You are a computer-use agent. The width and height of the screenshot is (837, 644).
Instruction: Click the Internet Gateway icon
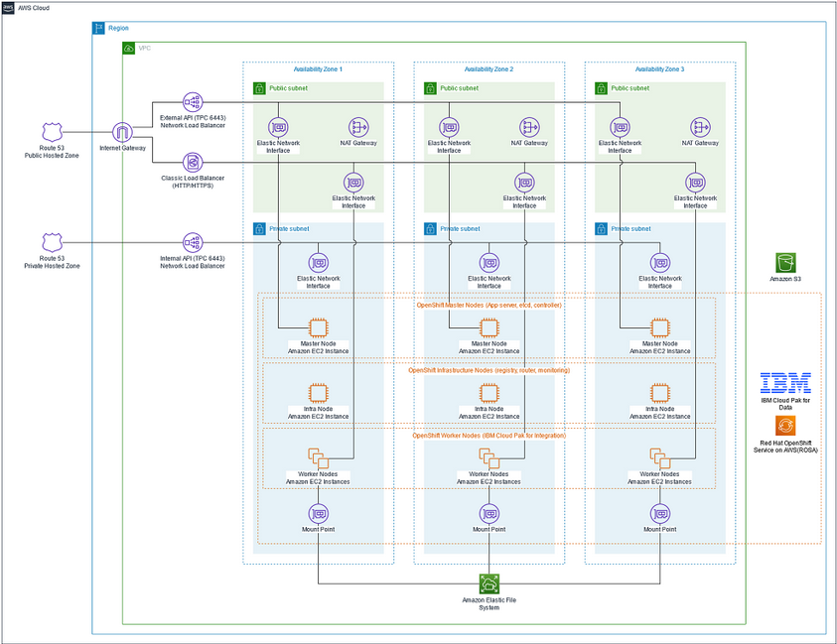click(122, 132)
